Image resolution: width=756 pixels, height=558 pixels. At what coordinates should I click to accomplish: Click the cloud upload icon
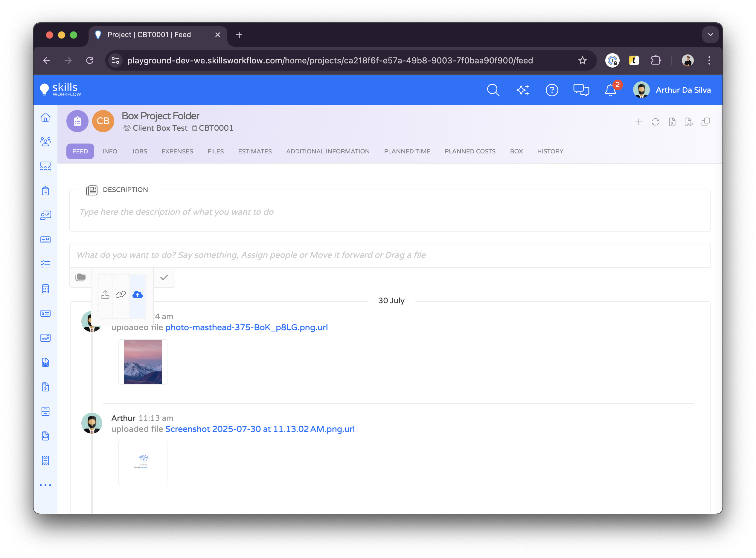(x=138, y=295)
